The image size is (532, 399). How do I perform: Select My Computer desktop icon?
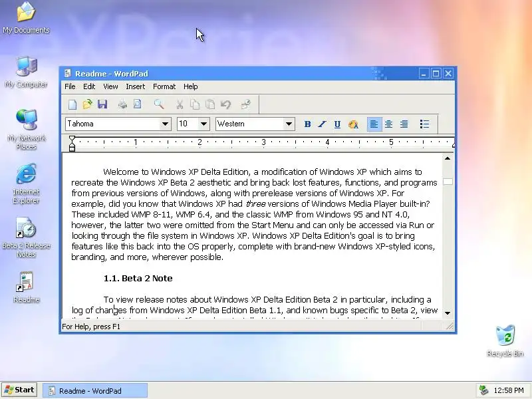[x=26, y=72]
